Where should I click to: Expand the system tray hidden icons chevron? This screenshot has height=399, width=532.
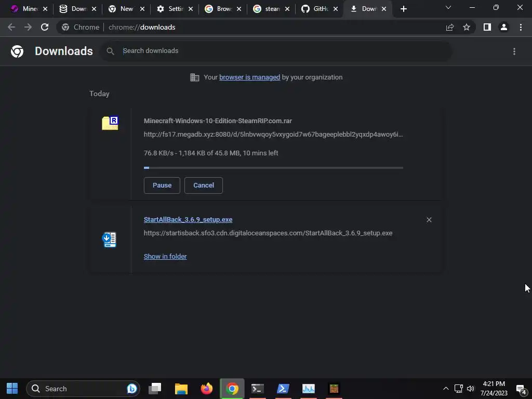pyautogui.click(x=446, y=389)
